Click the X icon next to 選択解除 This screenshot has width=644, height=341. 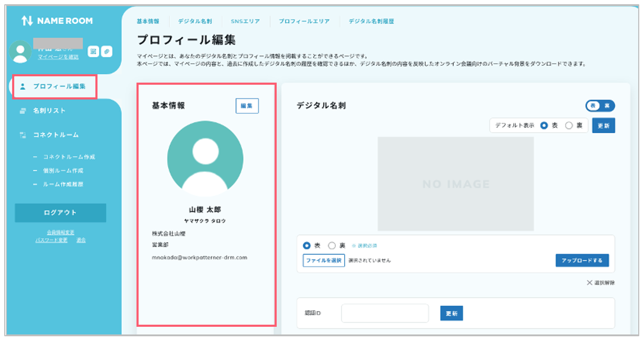[589, 283]
